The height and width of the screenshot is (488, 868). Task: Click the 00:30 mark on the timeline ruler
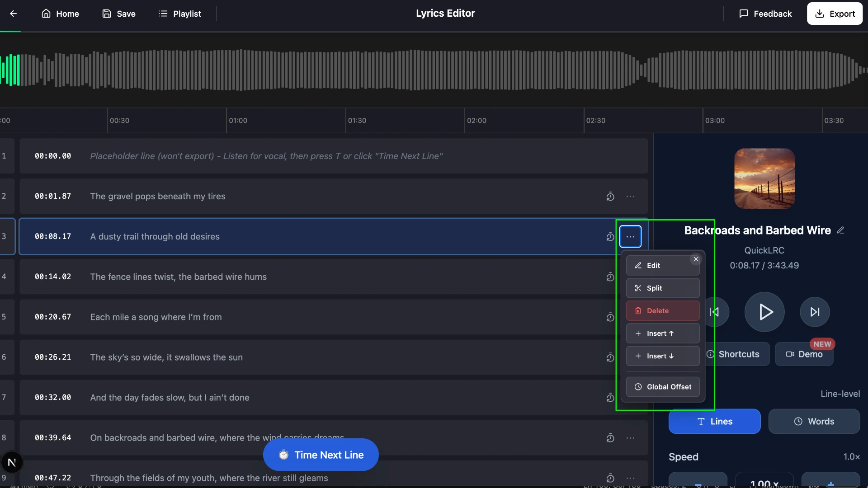(119, 120)
